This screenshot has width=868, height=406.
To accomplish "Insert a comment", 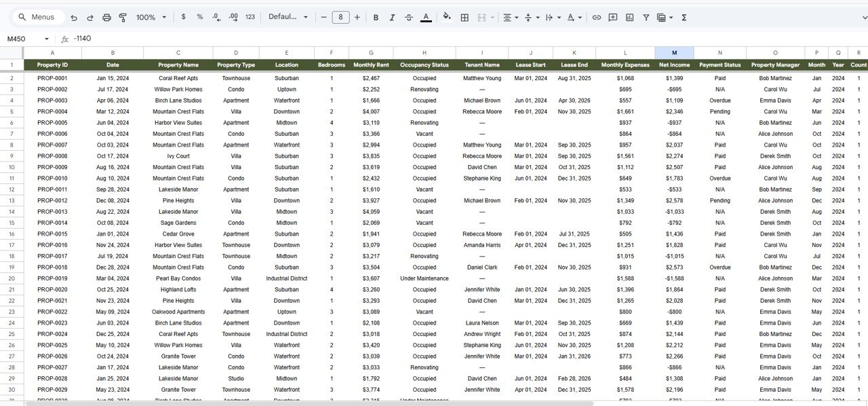I will click(x=612, y=17).
